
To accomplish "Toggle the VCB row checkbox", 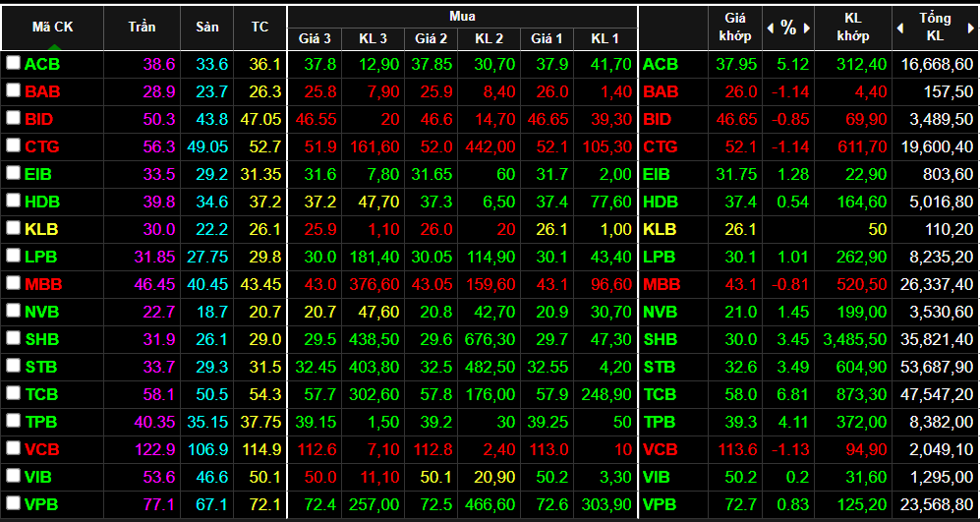I will coord(13,448).
